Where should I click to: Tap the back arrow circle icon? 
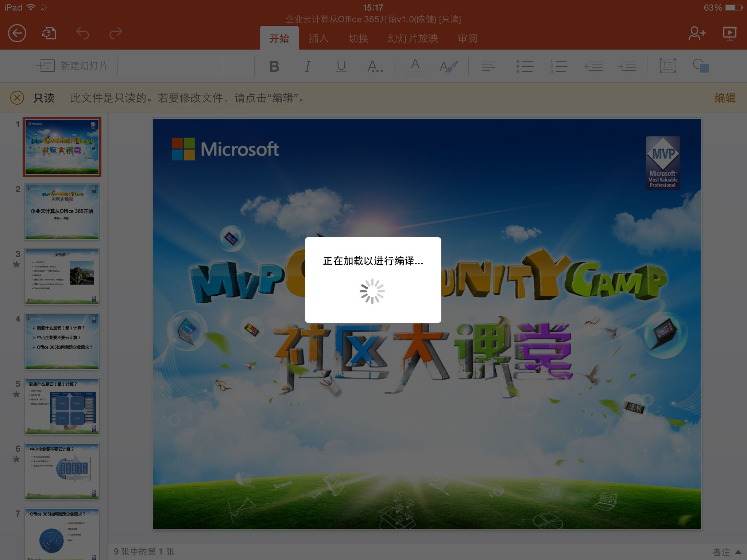17,34
